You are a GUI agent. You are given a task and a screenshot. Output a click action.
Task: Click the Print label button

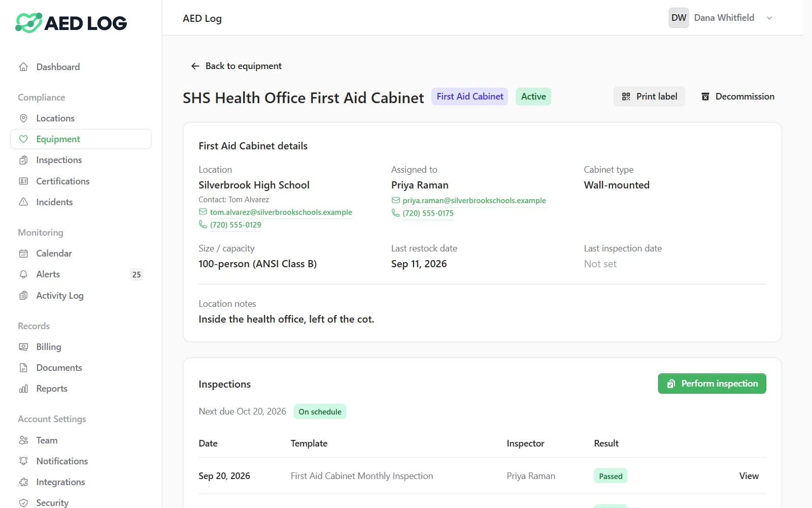pos(649,97)
